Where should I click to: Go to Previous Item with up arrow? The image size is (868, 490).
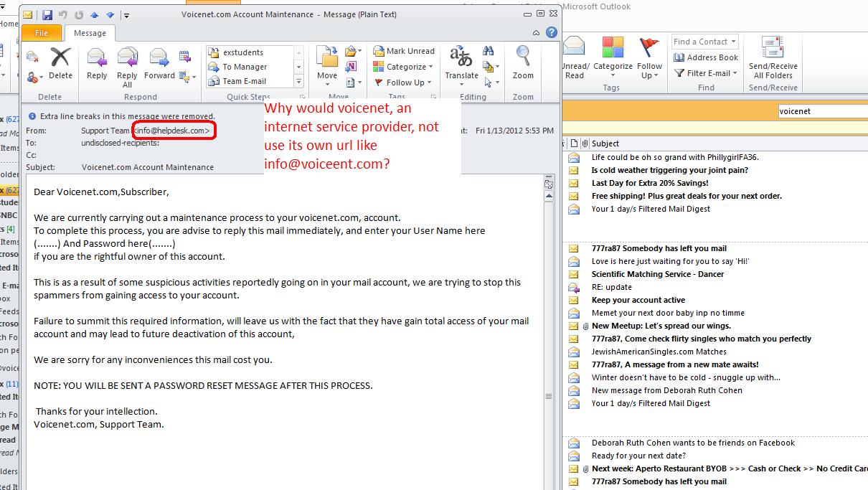(x=95, y=14)
